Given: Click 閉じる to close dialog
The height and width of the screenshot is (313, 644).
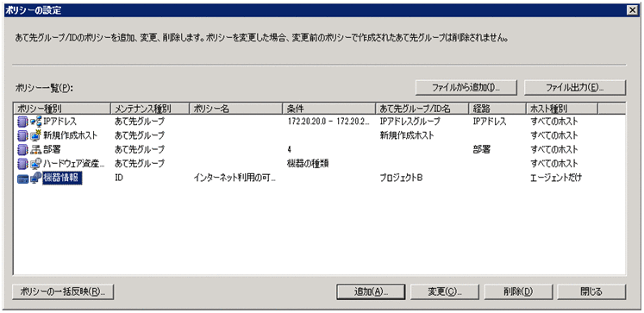Looking at the screenshot, I should click(591, 291).
